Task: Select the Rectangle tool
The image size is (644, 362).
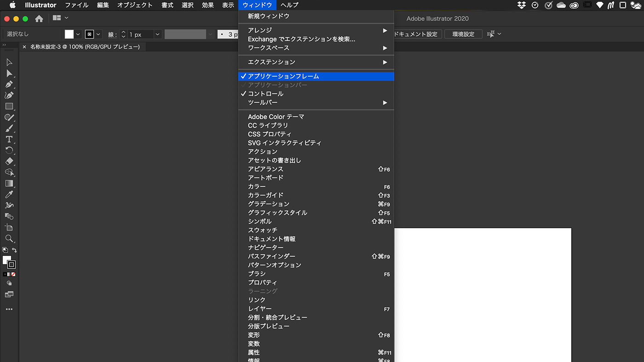Action: (9, 106)
